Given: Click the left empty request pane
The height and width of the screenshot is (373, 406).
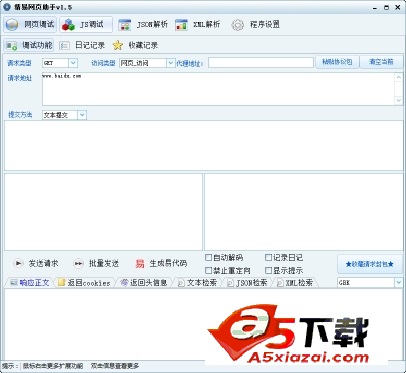Looking at the screenshot, I should [103, 212].
